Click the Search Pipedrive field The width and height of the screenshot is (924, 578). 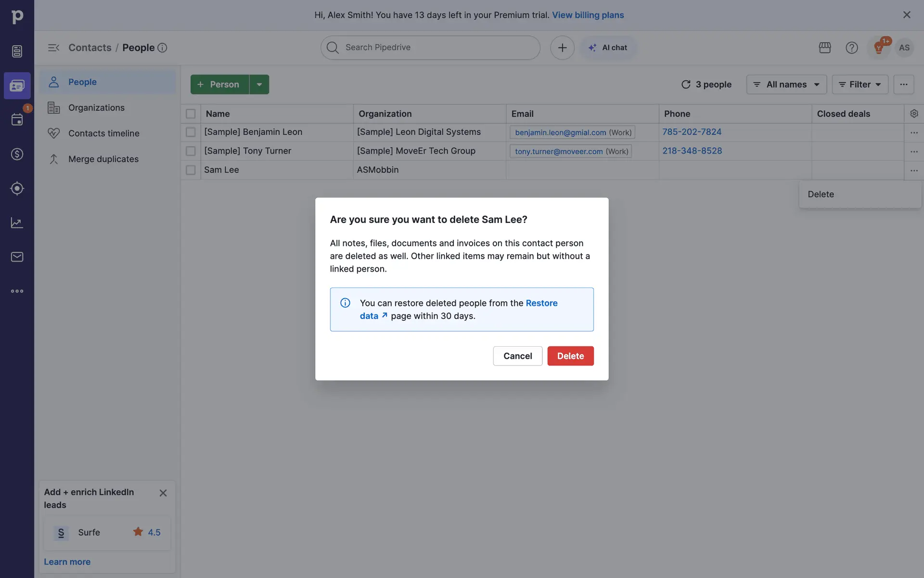[x=430, y=47]
